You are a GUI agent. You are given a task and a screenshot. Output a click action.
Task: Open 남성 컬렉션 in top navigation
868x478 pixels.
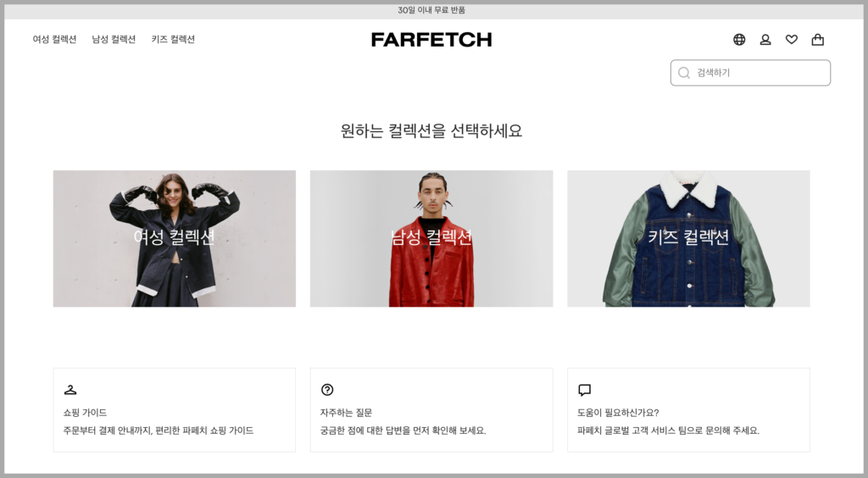tap(114, 39)
